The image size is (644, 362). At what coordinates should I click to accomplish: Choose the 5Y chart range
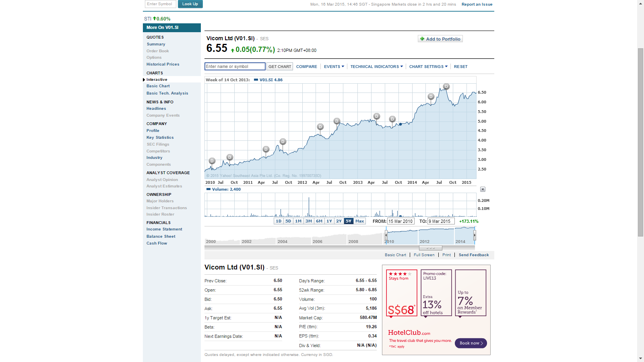pos(349,221)
